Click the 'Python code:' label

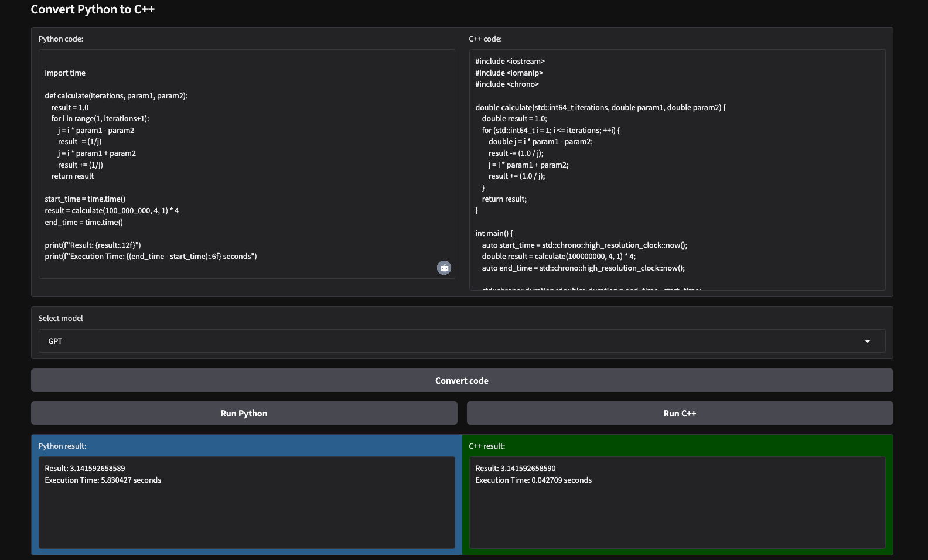61,39
